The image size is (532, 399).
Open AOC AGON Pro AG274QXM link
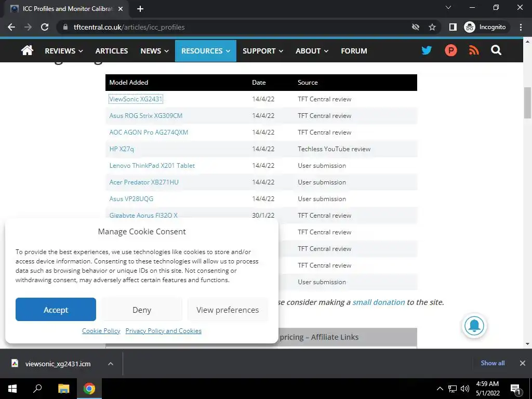point(149,132)
